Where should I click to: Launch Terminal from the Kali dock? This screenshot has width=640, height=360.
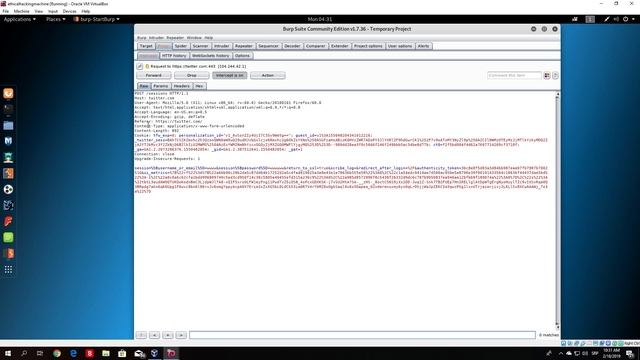pos(8,109)
